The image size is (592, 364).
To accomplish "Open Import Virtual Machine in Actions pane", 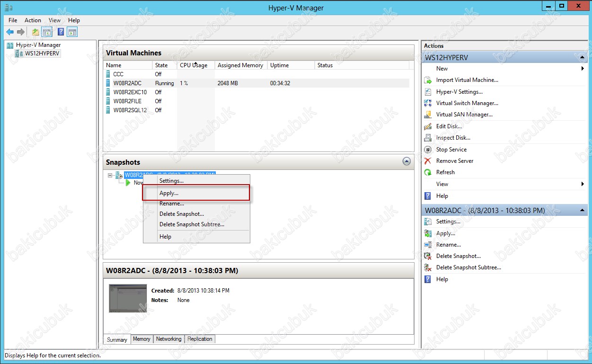I will [x=467, y=80].
